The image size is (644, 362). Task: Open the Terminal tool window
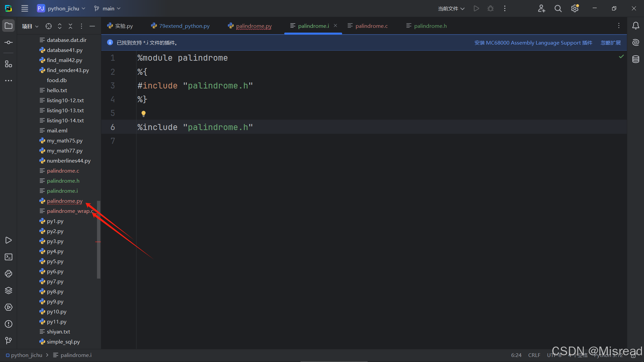9,257
